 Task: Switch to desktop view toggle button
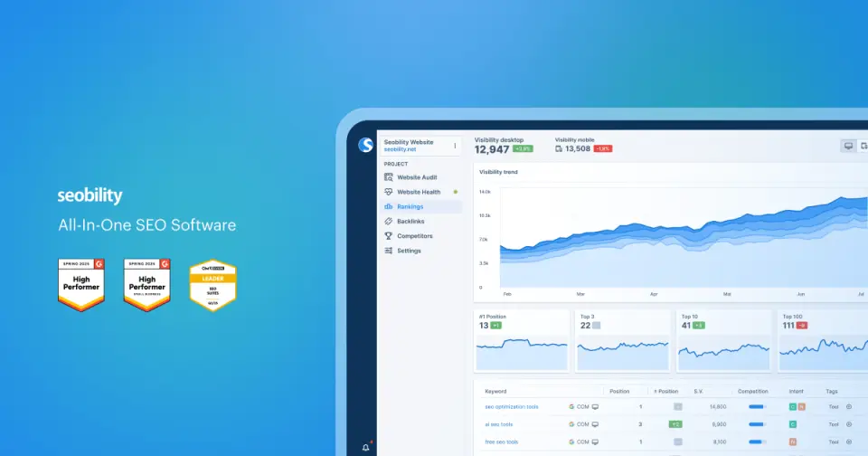tap(848, 146)
